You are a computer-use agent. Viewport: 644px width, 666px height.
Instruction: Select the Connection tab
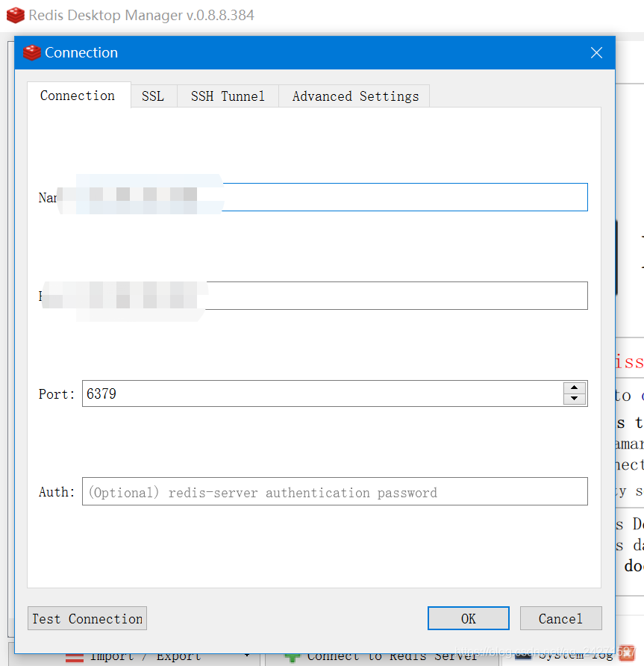[x=77, y=96]
